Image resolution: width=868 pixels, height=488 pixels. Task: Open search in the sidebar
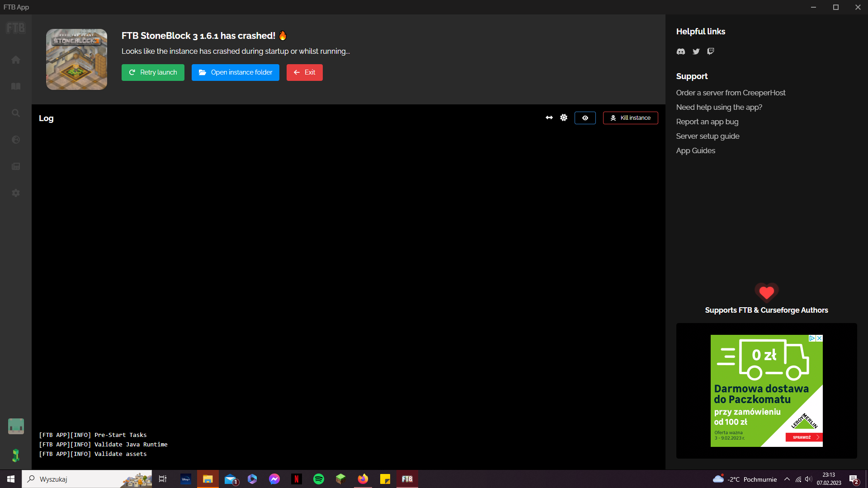tap(16, 113)
